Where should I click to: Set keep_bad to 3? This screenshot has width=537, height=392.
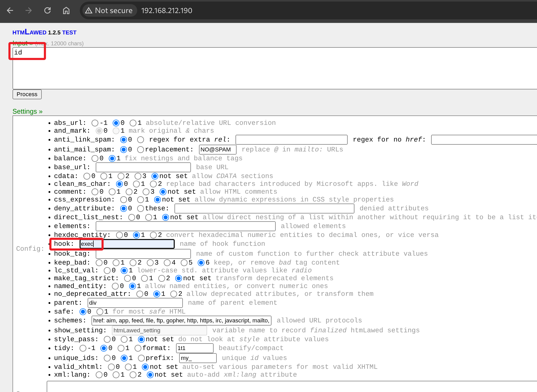(150, 262)
